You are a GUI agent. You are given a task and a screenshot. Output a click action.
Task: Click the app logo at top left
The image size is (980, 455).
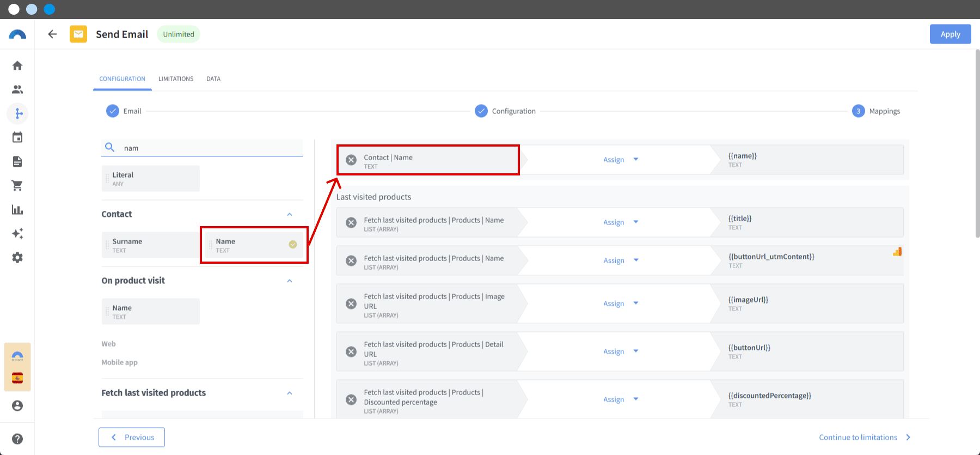tap(17, 35)
